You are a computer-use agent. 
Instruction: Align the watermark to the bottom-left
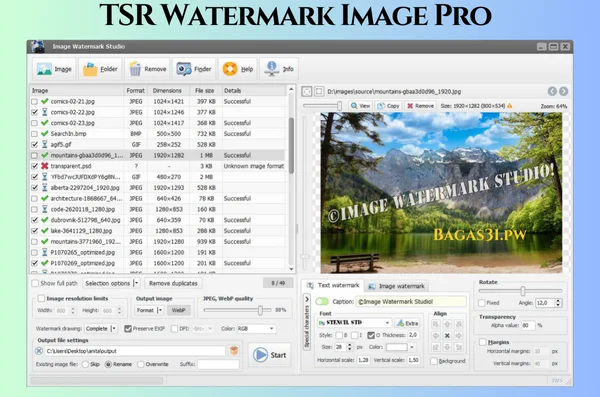coord(436,347)
